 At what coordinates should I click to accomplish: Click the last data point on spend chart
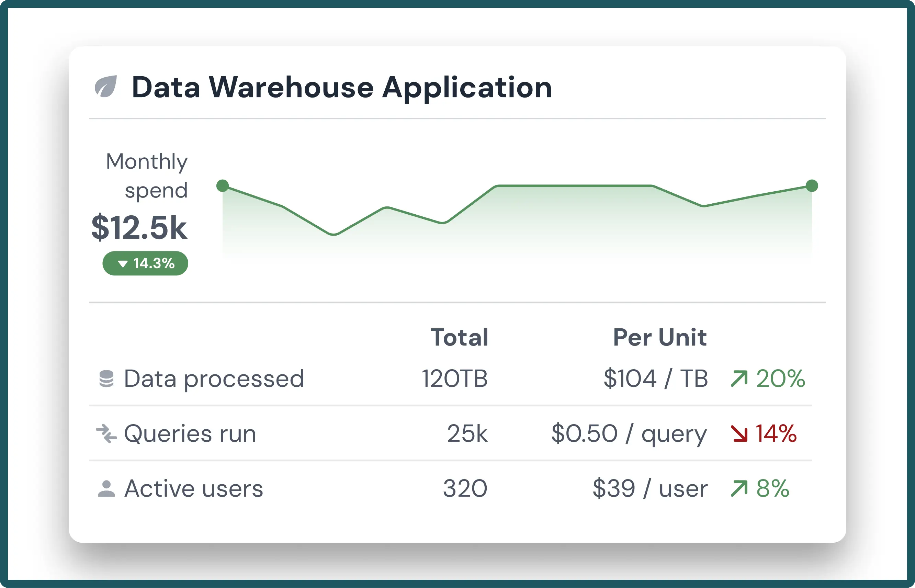point(812,186)
